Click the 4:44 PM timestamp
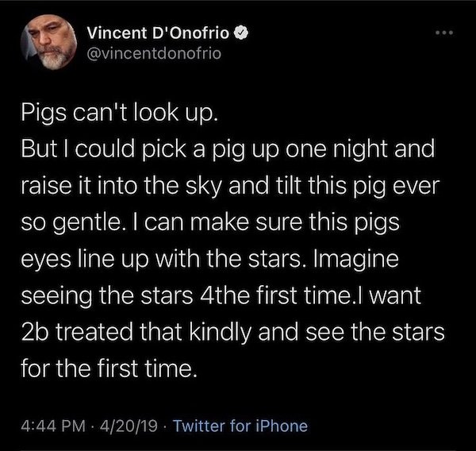The height and width of the screenshot is (451, 476). click(58, 425)
